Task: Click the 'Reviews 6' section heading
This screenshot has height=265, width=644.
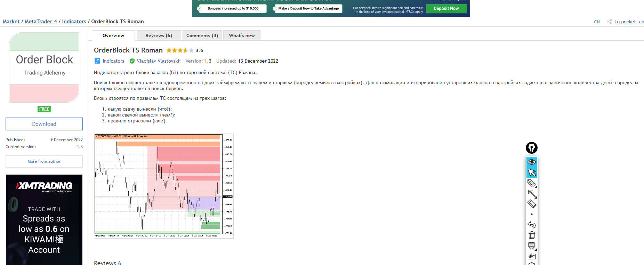Action: 107,263
